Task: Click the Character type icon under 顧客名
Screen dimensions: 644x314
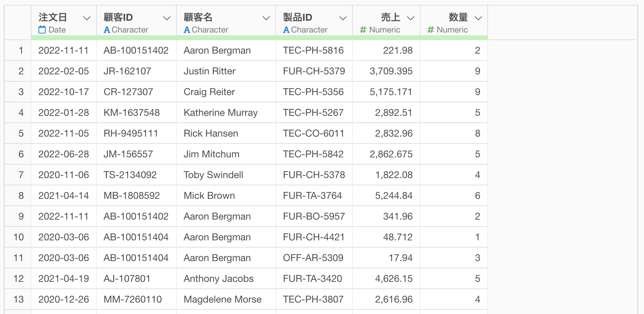Action: (x=187, y=30)
